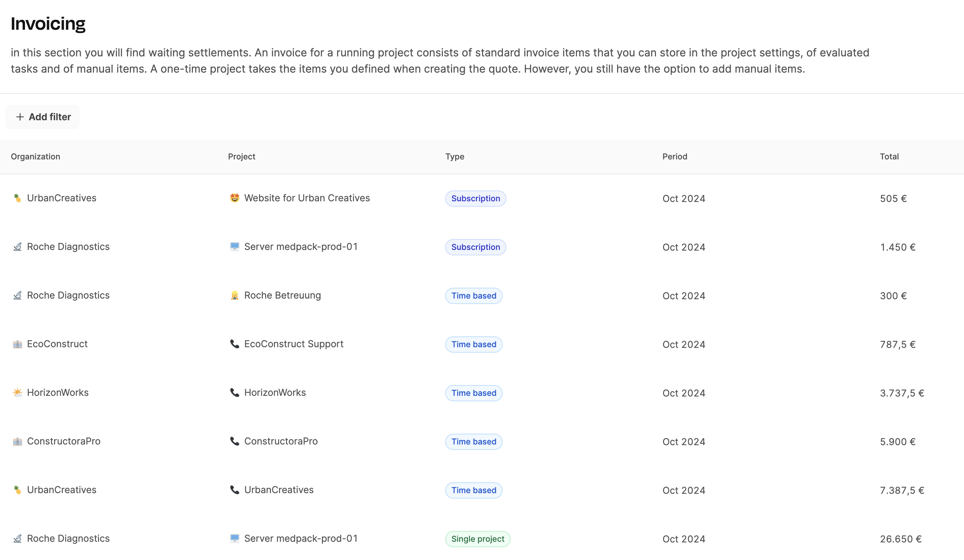Click the person emoji beside Roche Betreuung
The width and height of the screenshot is (964, 560).
click(x=234, y=295)
